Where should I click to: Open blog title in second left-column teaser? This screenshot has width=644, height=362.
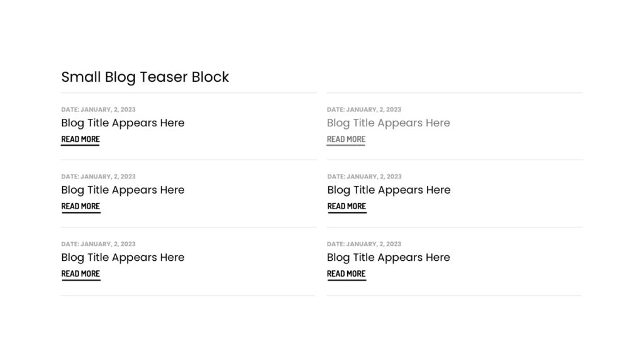coord(123,190)
